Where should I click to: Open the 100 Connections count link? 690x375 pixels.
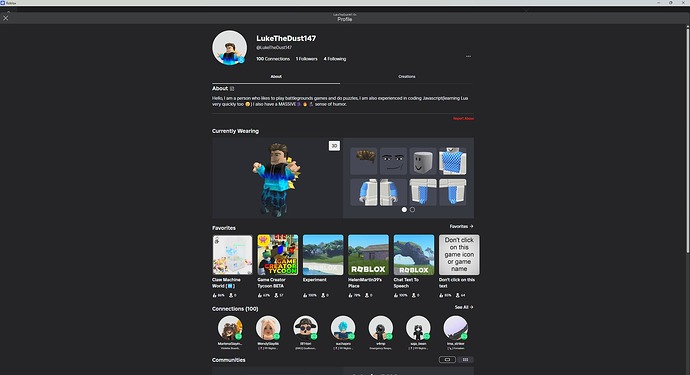(x=273, y=59)
